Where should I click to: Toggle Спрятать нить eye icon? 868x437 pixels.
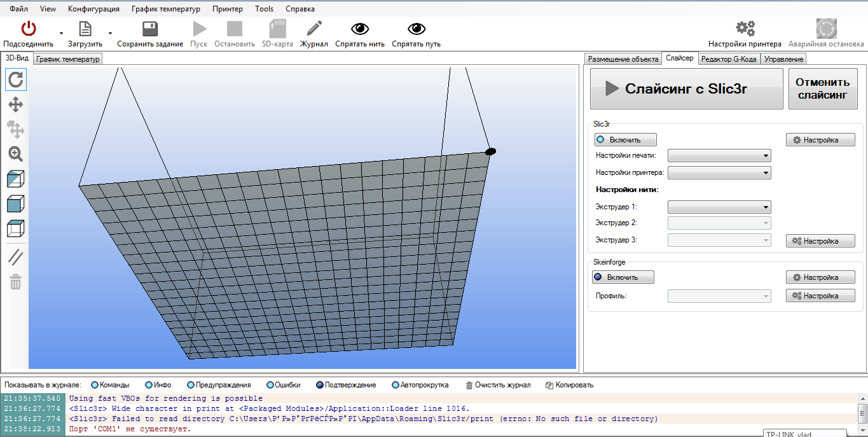[x=360, y=29]
